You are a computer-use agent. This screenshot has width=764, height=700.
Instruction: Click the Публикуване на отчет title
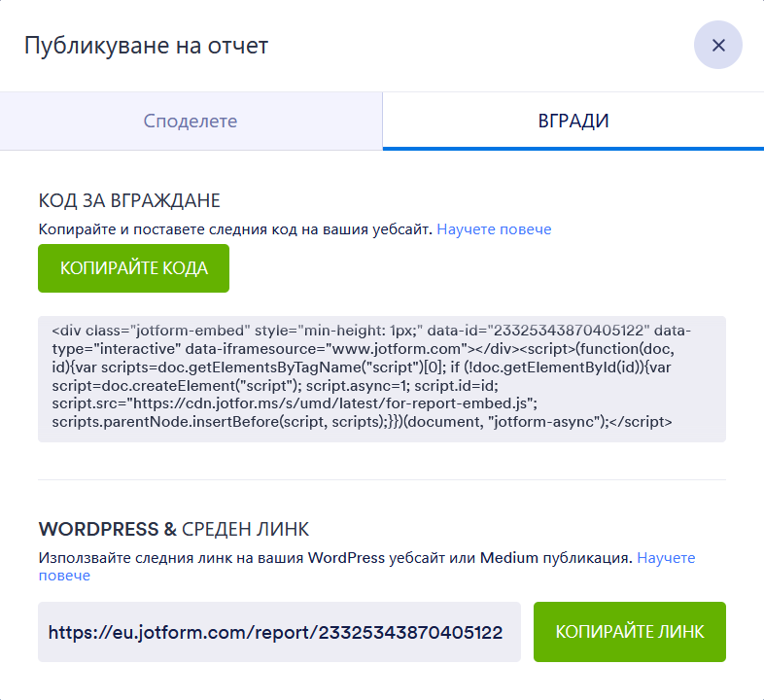[146, 46]
